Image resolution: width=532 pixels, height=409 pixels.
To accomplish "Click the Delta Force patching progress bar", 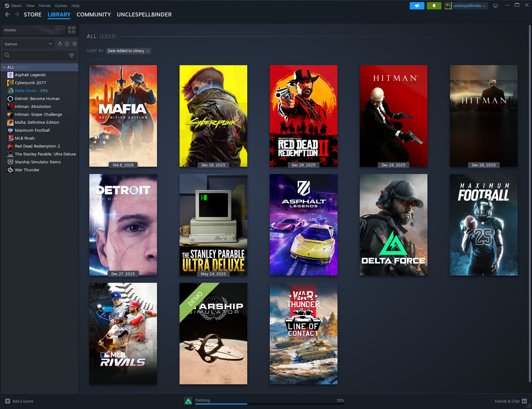I will (x=270, y=404).
